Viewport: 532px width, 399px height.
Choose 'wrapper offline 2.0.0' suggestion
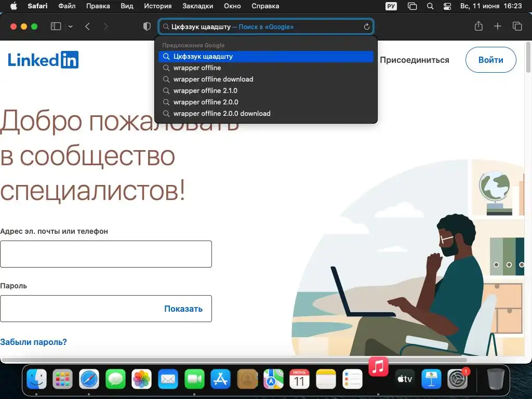(x=265, y=102)
